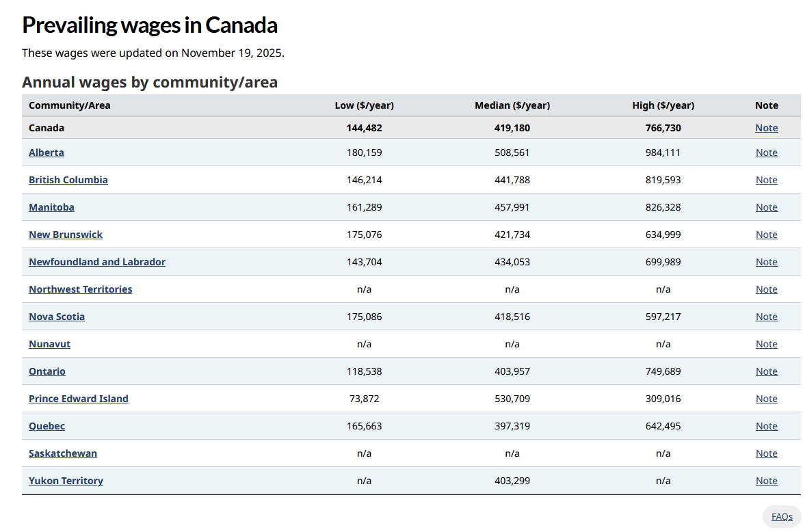Click the Manitoba province link

(51, 207)
